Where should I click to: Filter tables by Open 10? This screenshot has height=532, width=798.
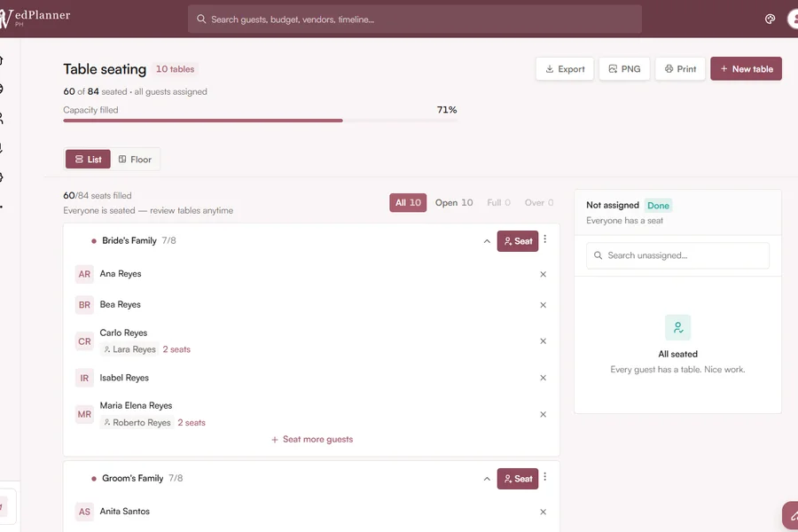pyautogui.click(x=454, y=203)
